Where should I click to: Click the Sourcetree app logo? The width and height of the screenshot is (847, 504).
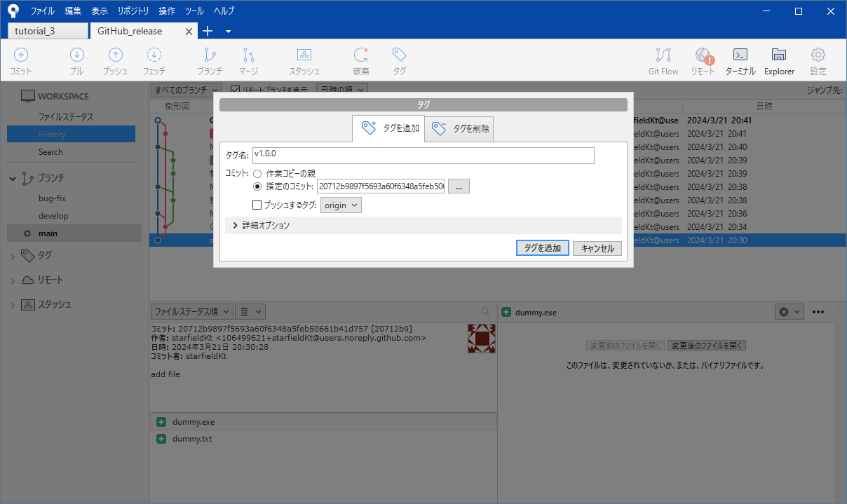click(x=13, y=11)
